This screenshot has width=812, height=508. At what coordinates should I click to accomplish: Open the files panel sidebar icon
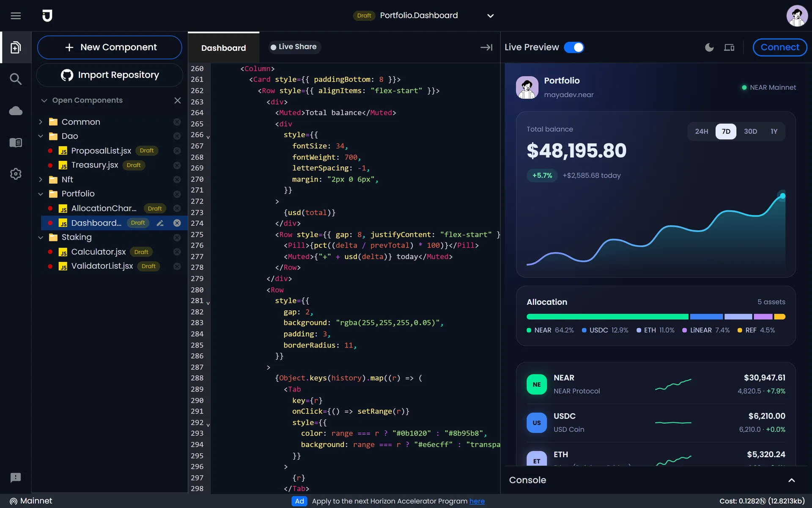[x=16, y=47]
